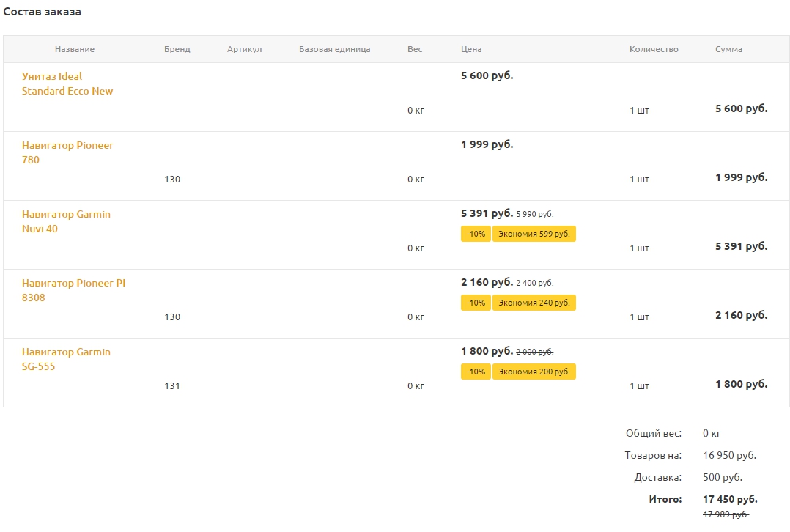Click the Название column header
Viewport: 790px width, 532px height.
click(x=75, y=49)
